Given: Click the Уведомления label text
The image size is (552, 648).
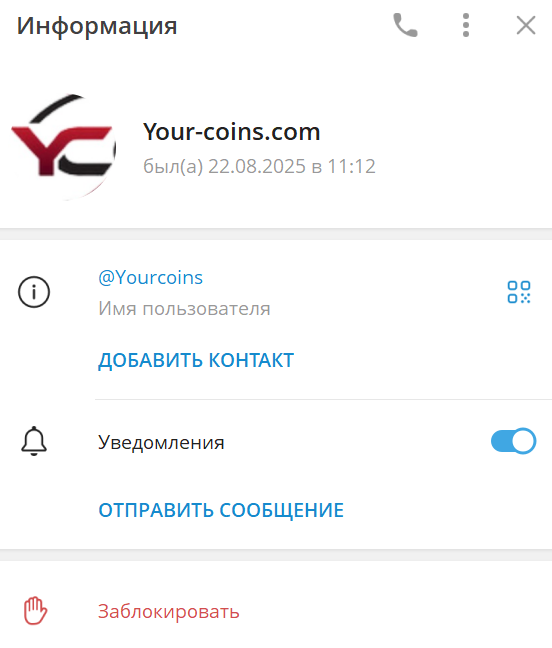Looking at the screenshot, I should pyautogui.click(x=161, y=442).
